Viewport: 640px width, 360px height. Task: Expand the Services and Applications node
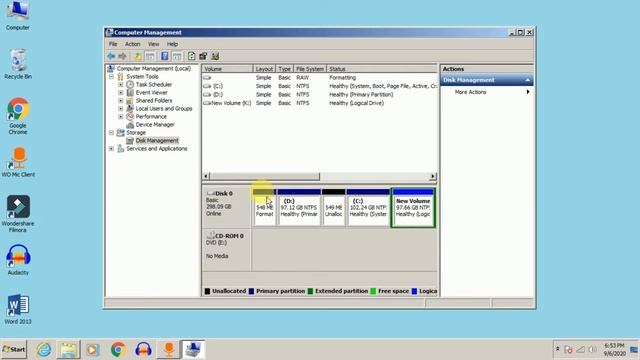pos(111,149)
